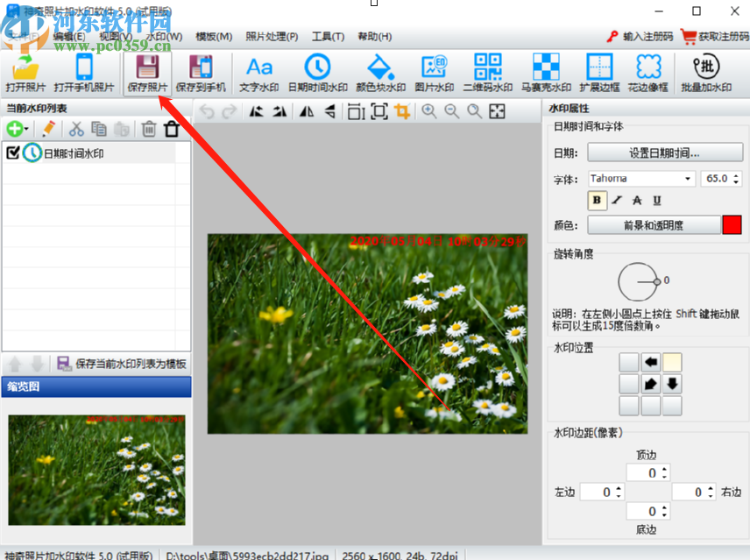Increase 顶边 top margin value

point(664,470)
